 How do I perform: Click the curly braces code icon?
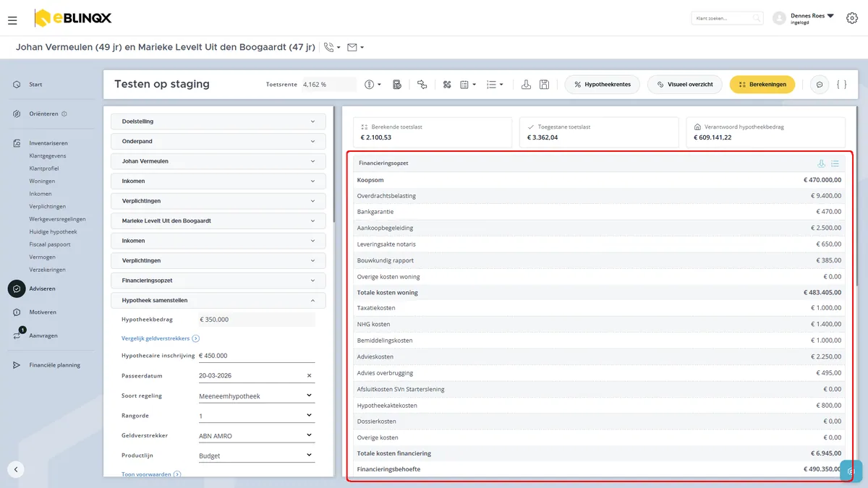[841, 85]
